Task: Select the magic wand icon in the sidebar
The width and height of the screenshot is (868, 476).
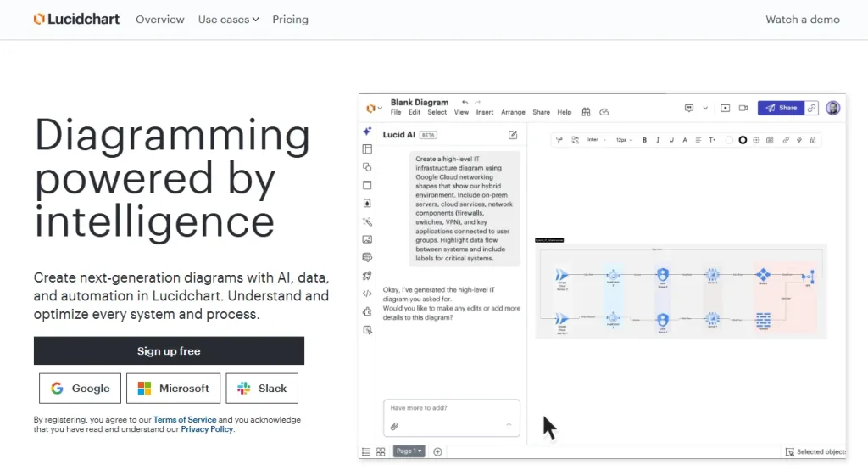Action: (x=367, y=221)
